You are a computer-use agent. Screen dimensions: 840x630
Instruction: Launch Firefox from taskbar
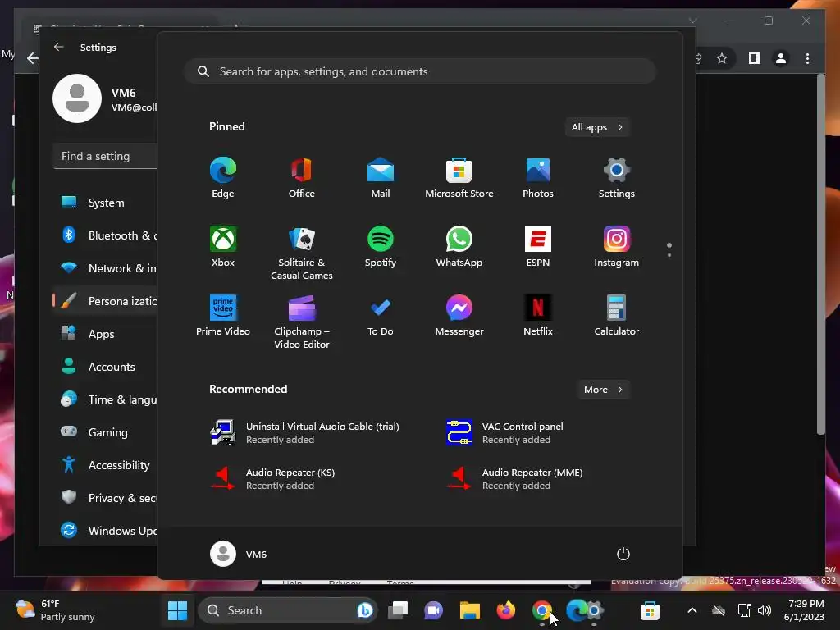(505, 610)
